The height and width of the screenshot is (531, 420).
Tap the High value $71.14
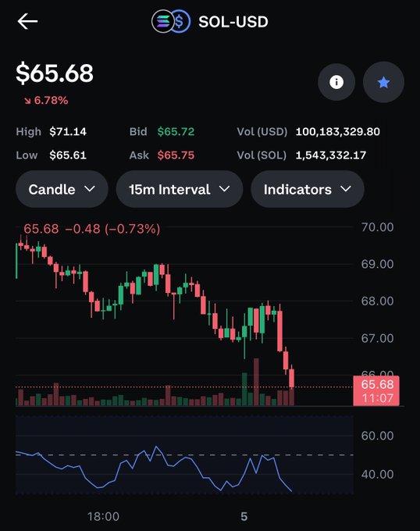[68, 131]
